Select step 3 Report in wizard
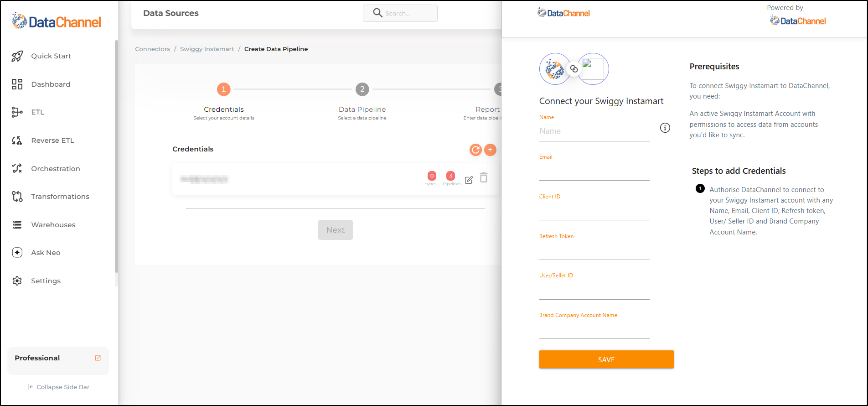Image resolution: width=868 pixels, height=406 pixels. coord(498,89)
